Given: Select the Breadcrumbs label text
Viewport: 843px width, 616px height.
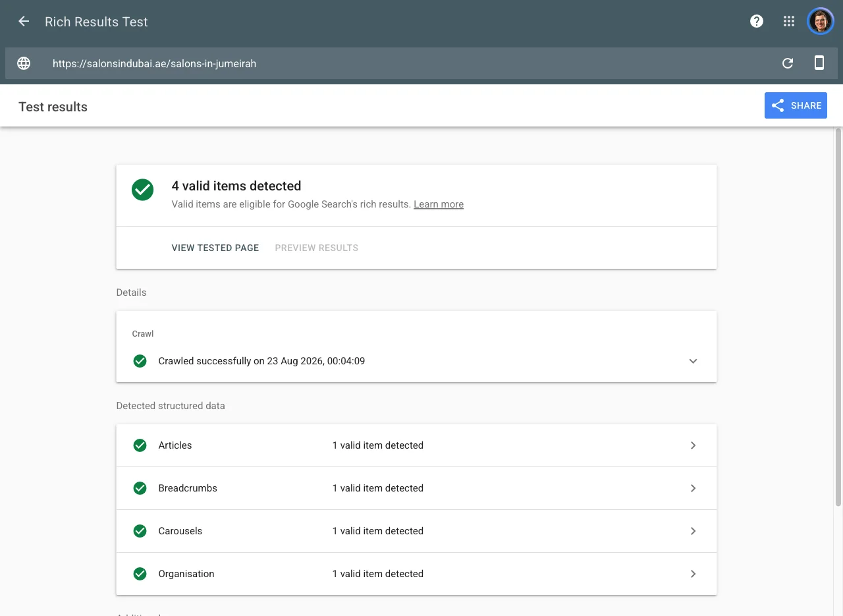Looking at the screenshot, I should pos(188,488).
